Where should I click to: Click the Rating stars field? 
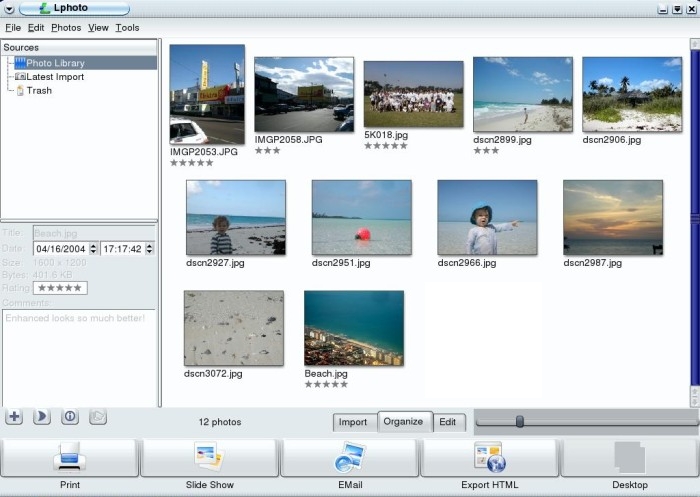tap(60, 288)
